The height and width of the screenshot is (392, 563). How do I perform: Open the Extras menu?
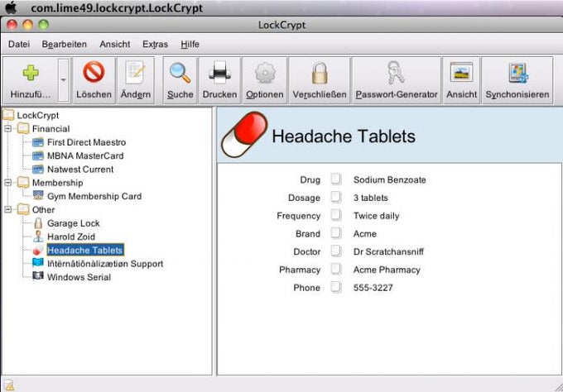(x=155, y=44)
